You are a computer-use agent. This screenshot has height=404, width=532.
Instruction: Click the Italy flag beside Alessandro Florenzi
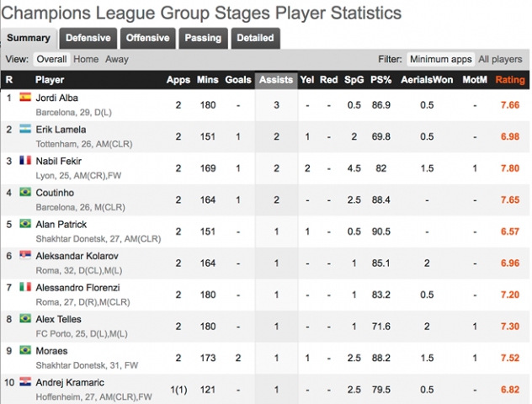pos(25,287)
